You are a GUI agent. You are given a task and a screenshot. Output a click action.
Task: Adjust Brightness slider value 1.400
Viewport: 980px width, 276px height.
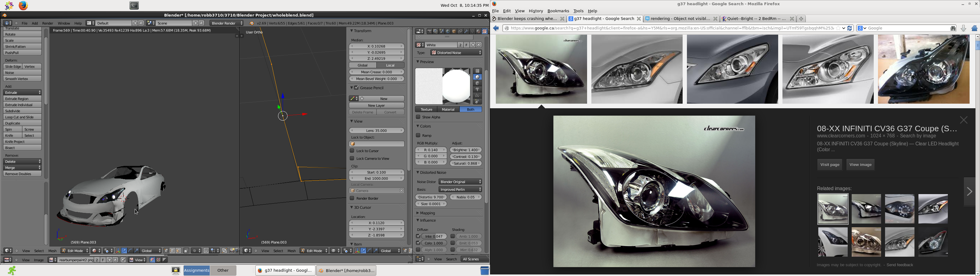[x=466, y=150]
